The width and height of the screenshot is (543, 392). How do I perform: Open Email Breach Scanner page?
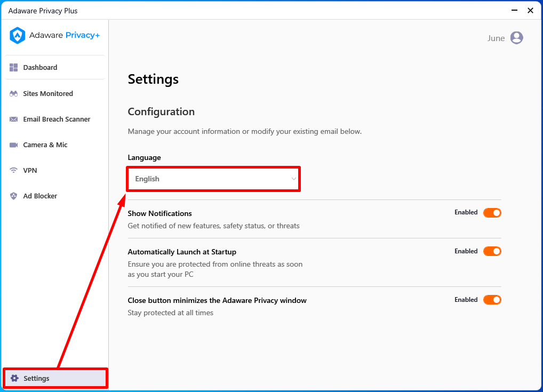click(x=55, y=119)
